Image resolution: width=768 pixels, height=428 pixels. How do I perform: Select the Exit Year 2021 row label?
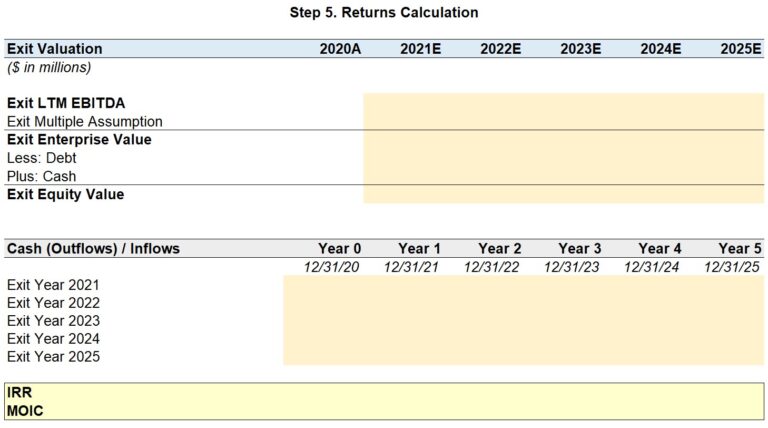point(53,285)
